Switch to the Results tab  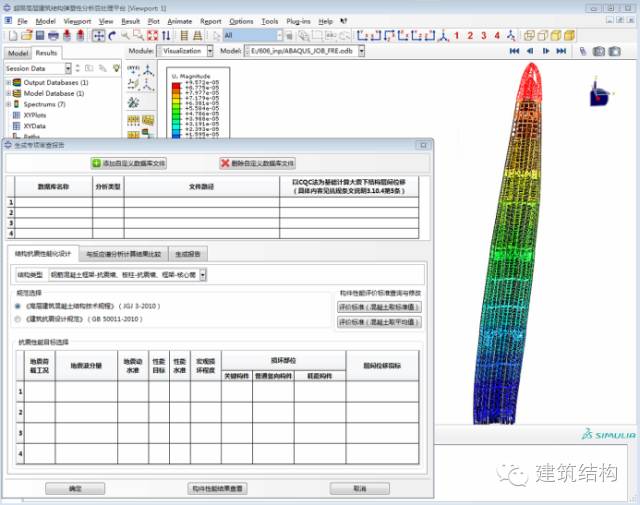tap(47, 53)
